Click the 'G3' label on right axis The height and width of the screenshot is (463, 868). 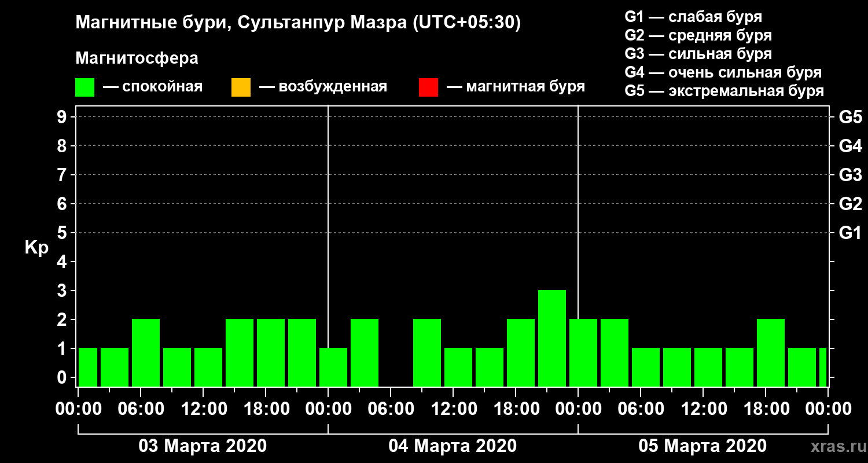(x=851, y=175)
